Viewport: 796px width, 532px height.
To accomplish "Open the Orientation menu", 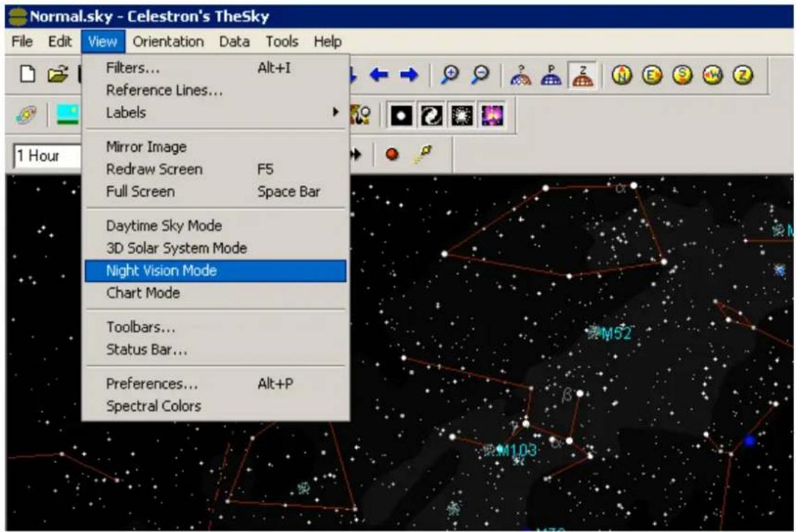I will [168, 42].
